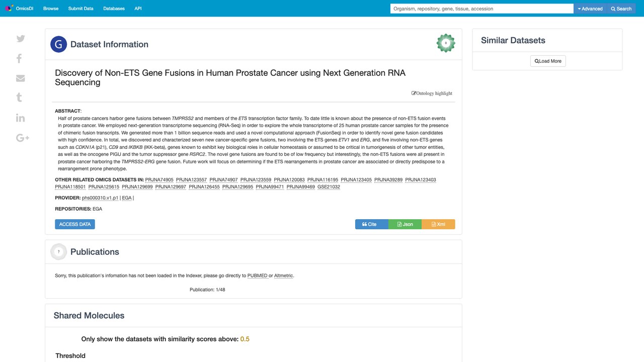The image size is (644, 362).
Task: Click the dataset title heading
Action: [230, 77]
